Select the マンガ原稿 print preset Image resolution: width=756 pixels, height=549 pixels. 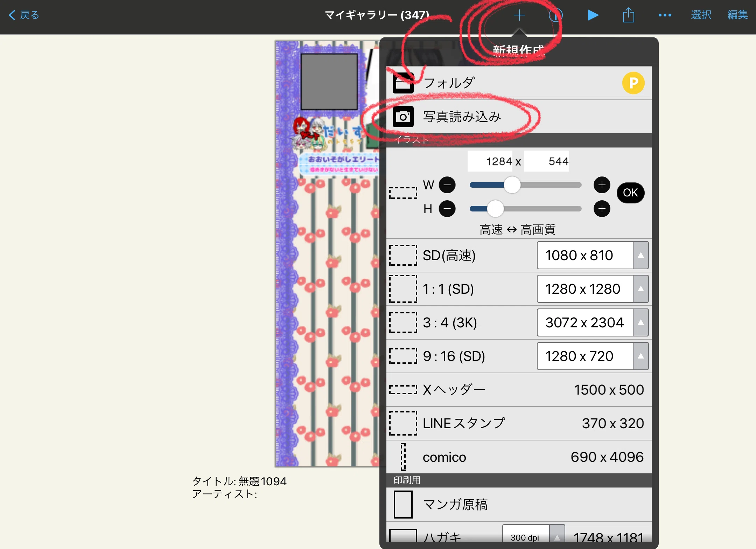(519, 505)
